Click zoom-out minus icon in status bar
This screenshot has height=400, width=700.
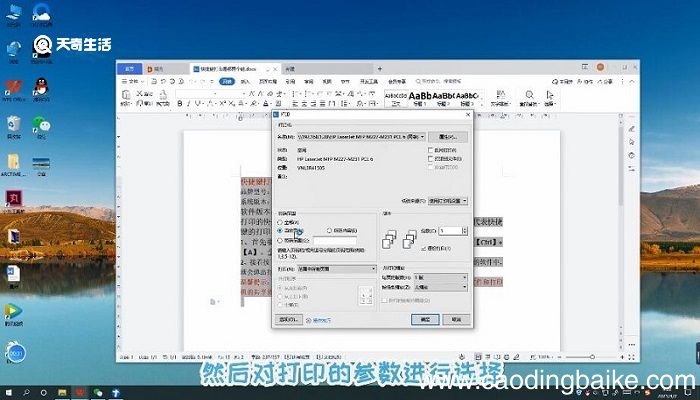(559, 357)
